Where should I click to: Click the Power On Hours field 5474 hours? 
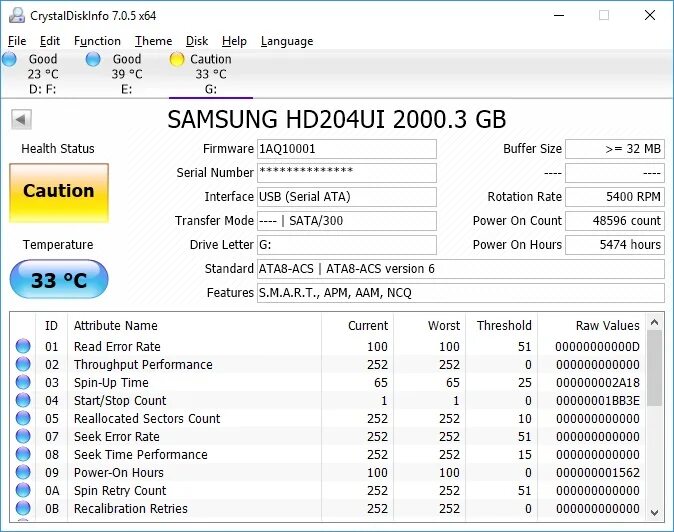click(x=615, y=245)
